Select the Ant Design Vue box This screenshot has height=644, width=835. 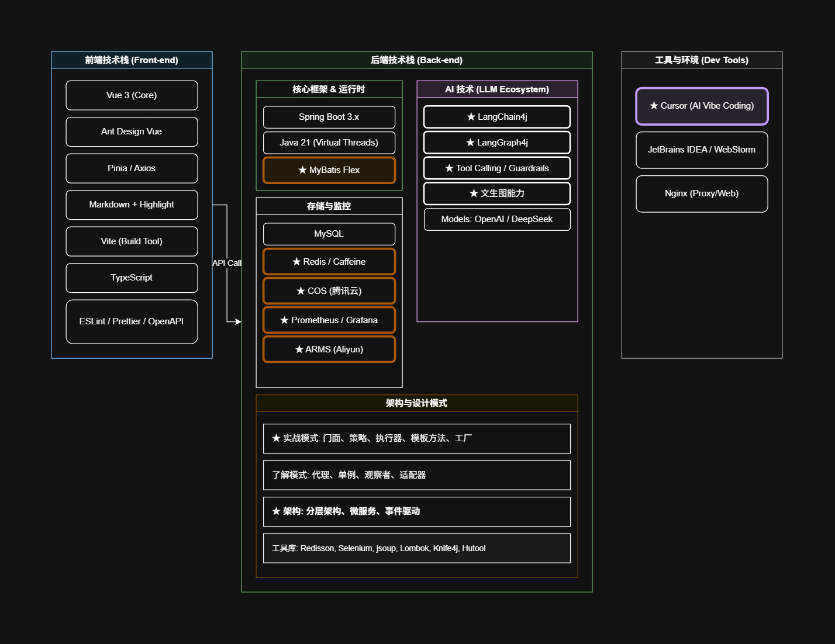[x=132, y=132]
